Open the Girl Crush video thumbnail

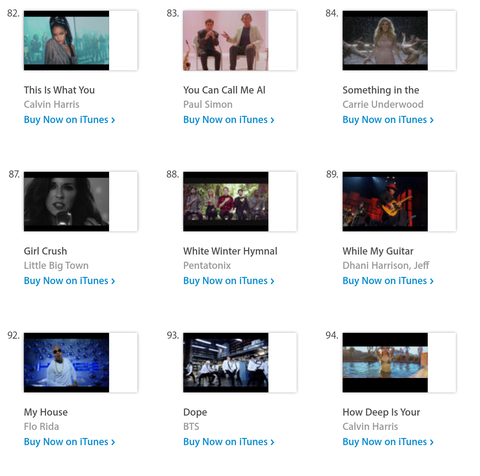(66, 201)
